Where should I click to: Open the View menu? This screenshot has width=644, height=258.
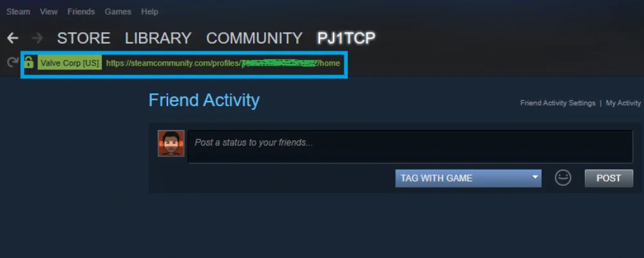click(x=48, y=12)
